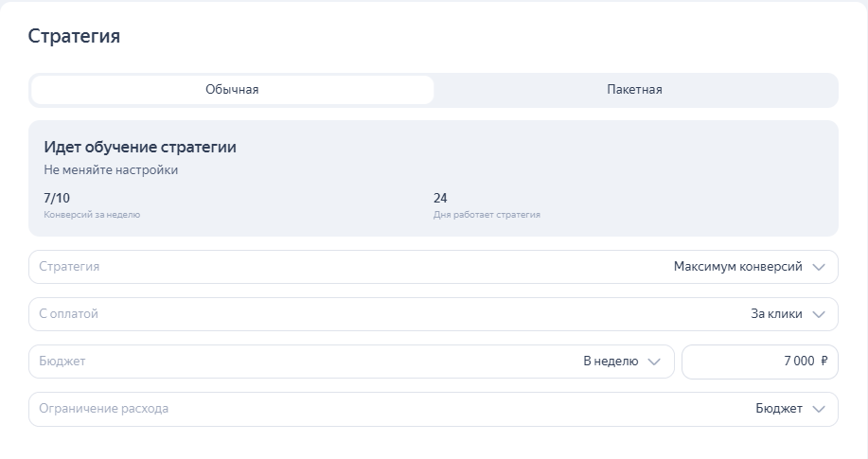Switch to the Обычная strategy tab
868x459 pixels.
pyautogui.click(x=233, y=90)
